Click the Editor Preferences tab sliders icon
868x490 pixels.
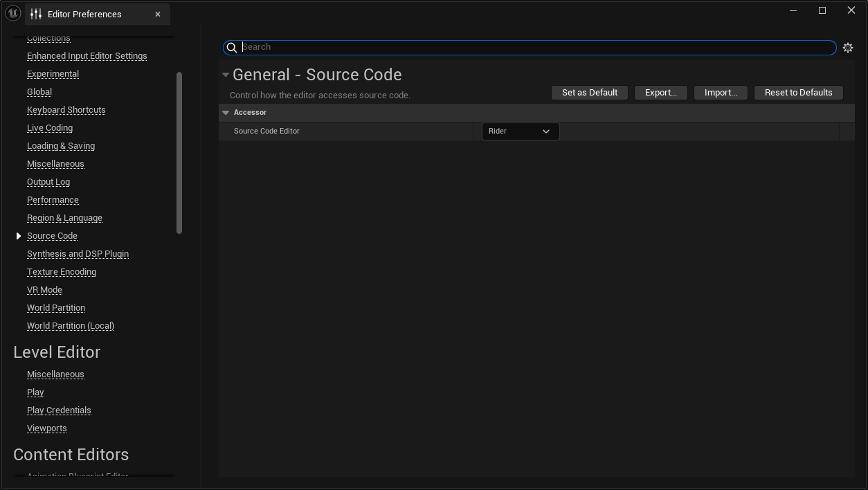[x=36, y=14]
